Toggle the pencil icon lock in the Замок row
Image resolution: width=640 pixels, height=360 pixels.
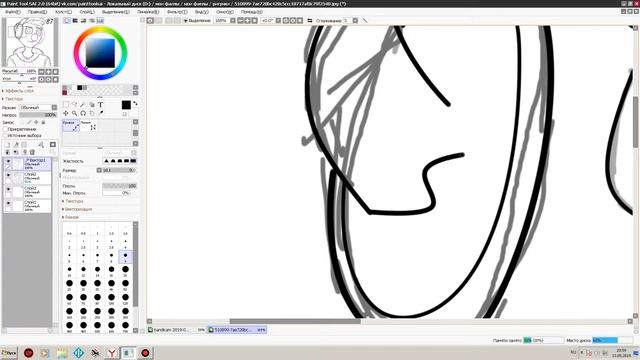click(29, 122)
